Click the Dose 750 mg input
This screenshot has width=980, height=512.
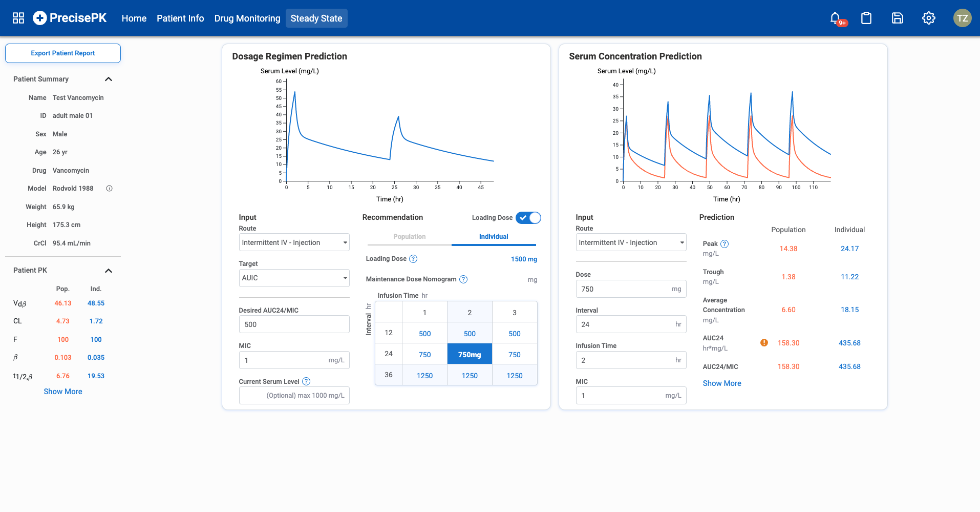click(x=631, y=289)
